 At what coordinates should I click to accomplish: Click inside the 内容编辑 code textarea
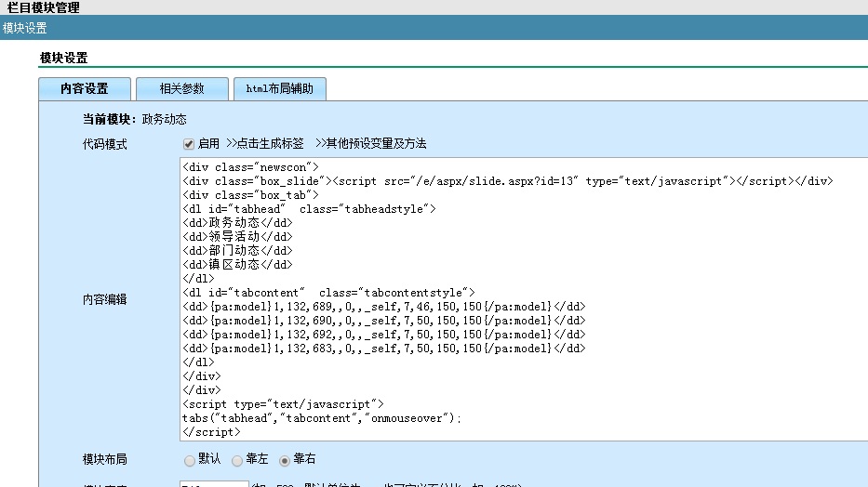tap(524, 299)
